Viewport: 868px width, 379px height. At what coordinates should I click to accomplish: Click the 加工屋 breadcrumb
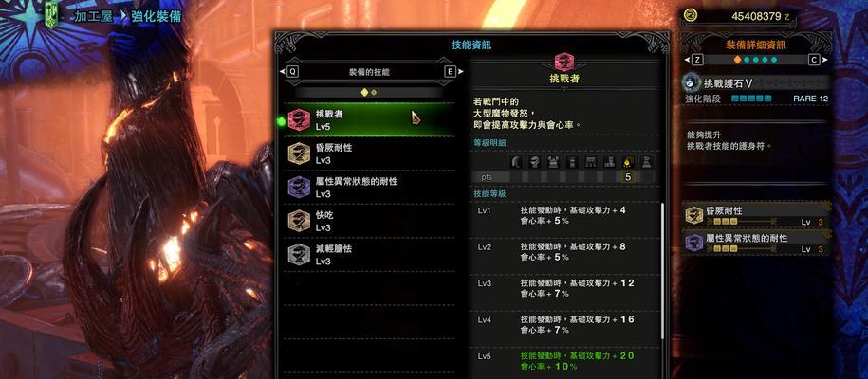tap(94, 16)
